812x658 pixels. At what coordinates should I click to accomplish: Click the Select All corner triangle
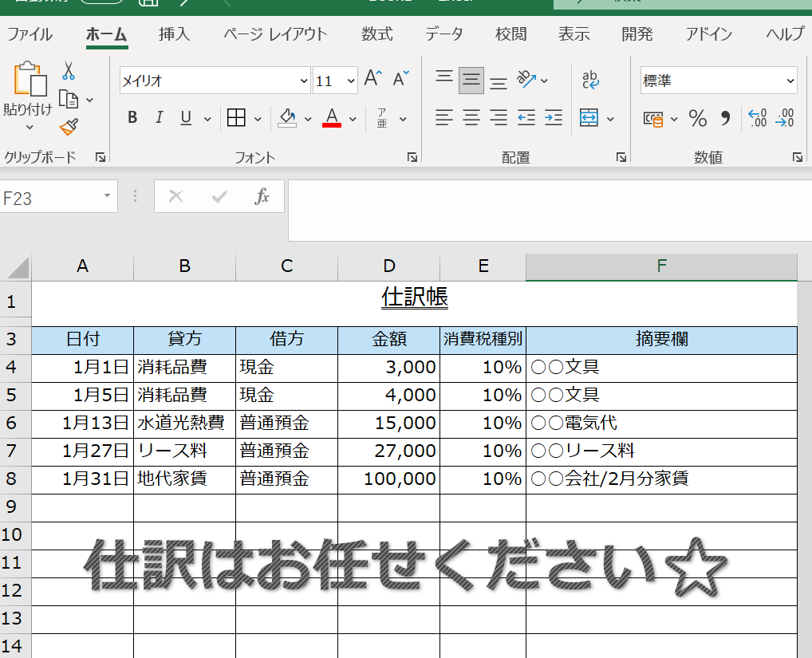pyautogui.click(x=17, y=268)
